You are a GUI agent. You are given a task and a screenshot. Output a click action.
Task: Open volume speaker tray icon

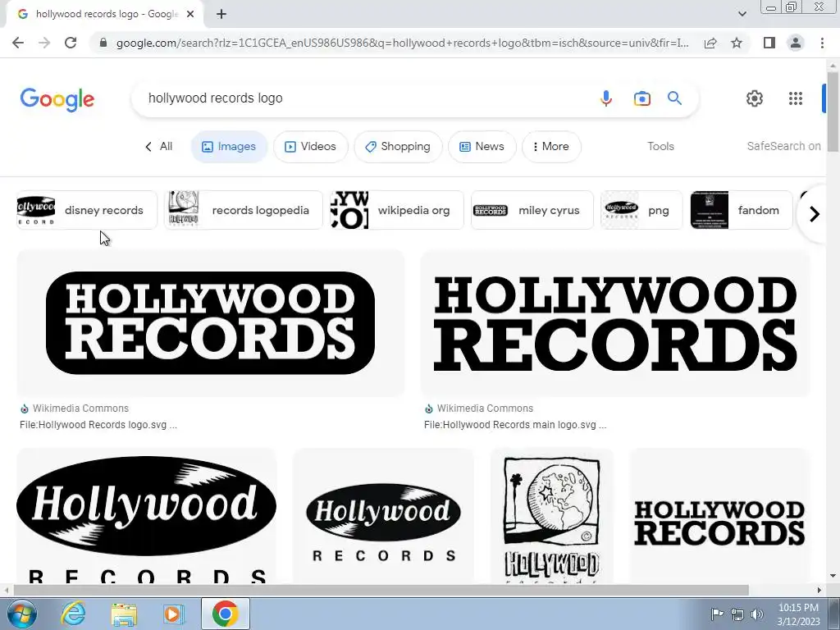click(x=756, y=614)
